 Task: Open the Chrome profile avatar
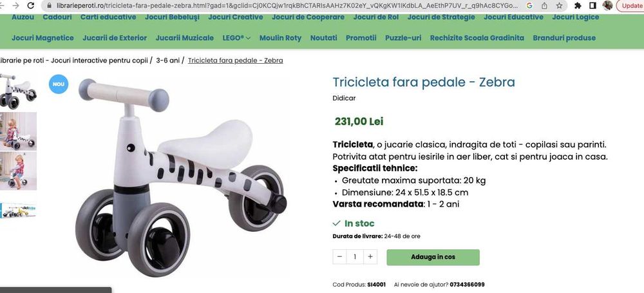tap(607, 6)
